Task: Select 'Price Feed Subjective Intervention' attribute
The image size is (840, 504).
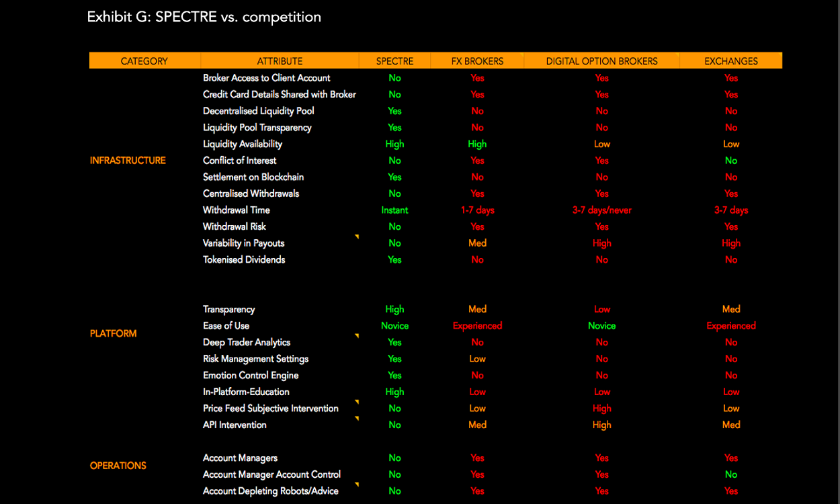Action: click(x=271, y=409)
